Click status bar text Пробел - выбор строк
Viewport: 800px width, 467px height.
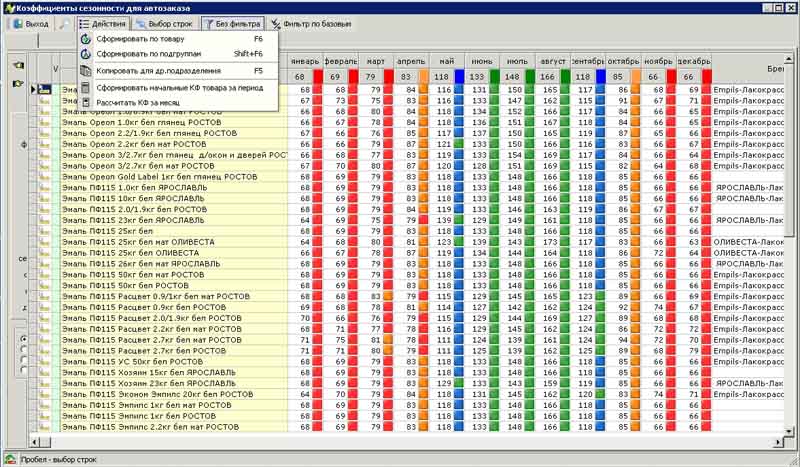pyautogui.click(x=59, y=460)
